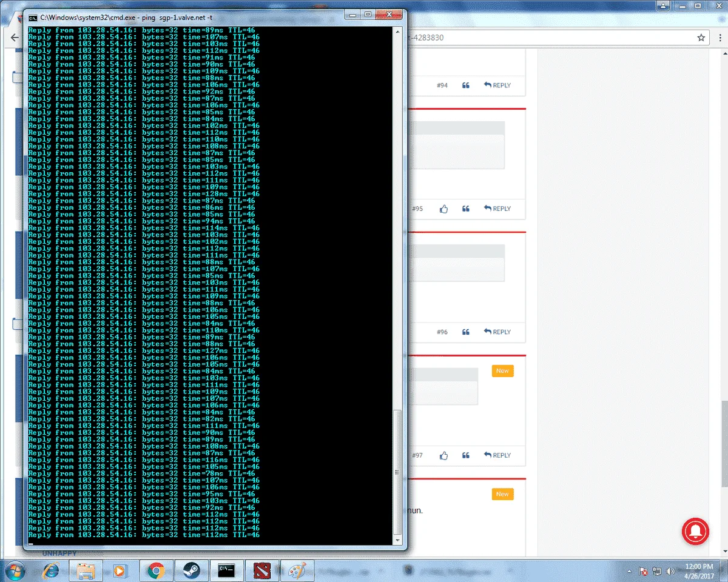Click the ping line showing time=82ms
This screenshot has height=582, width=728.
pyautogui.click(x=141, y=419)
